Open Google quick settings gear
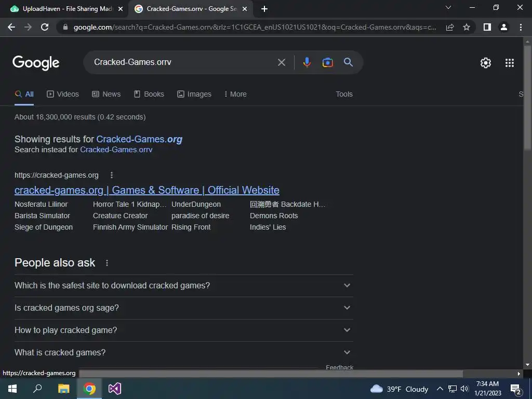This screenshot has height=399, width=532. (486, 63)
